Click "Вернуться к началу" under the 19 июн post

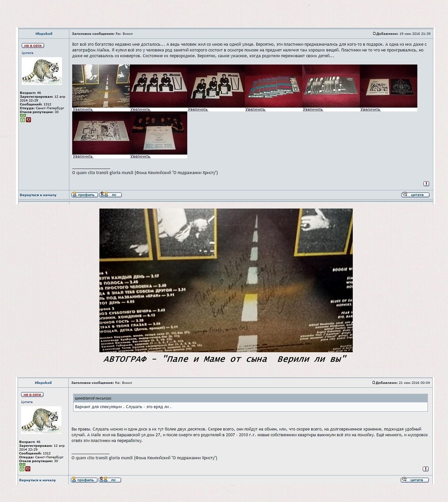click(38, 195)
